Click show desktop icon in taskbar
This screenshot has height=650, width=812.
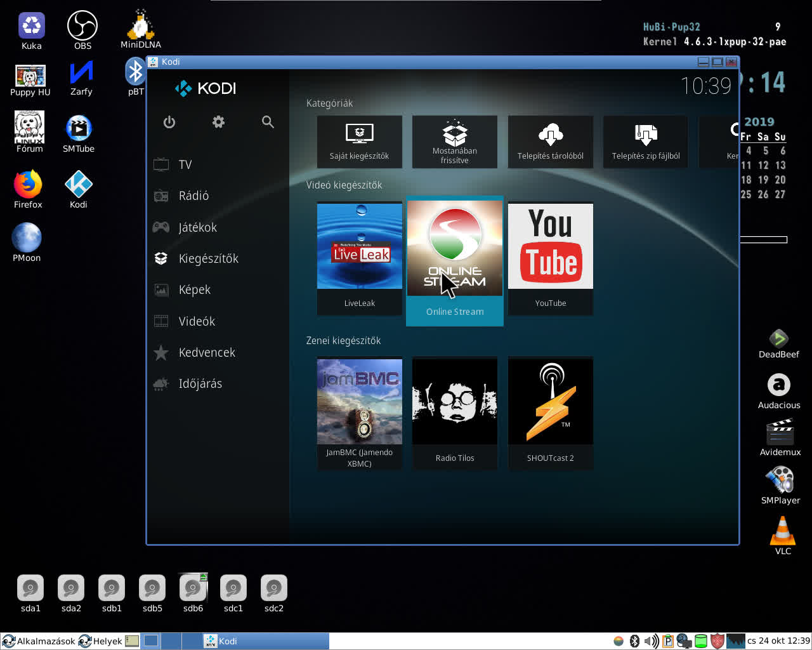point(132,641)
